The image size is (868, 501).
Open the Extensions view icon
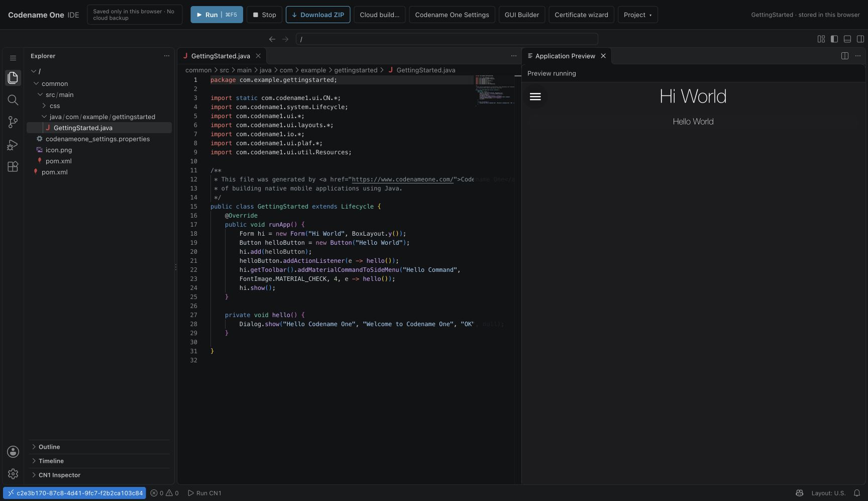tap(13, 167)
